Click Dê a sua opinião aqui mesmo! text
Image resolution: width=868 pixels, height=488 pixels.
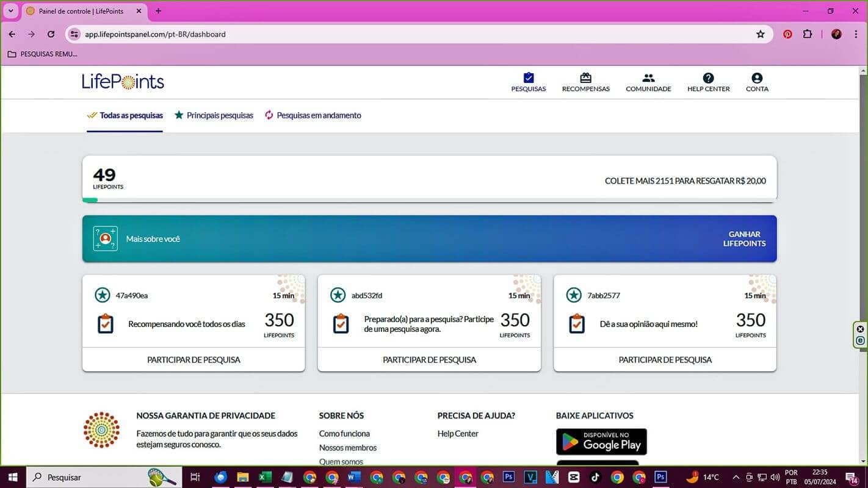pos(649,324)
